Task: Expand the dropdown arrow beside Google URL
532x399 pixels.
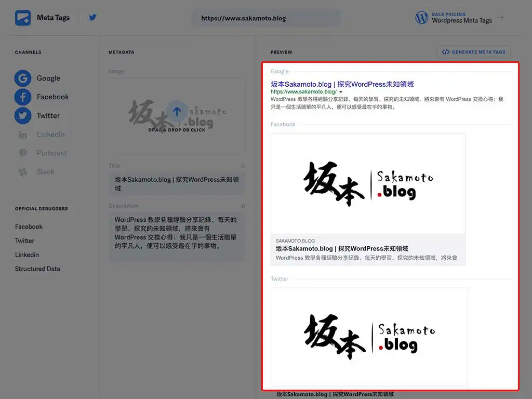Action: (341, 92)
